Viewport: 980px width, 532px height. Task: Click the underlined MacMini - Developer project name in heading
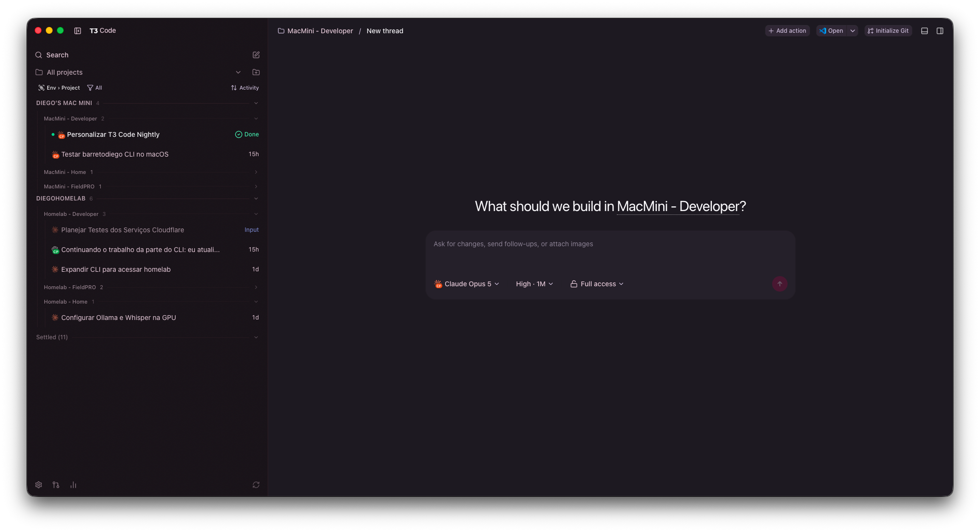[x=678, y=206]
